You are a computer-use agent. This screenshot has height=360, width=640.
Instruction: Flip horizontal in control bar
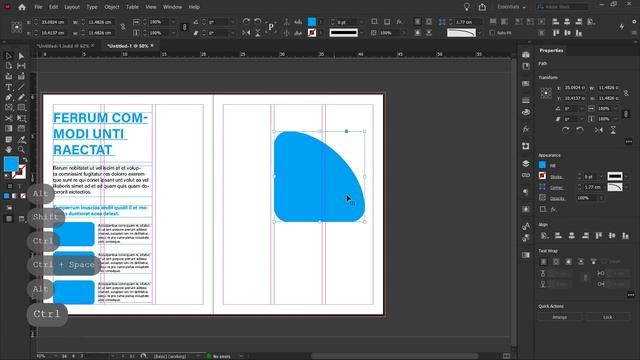tap(246, 33)
